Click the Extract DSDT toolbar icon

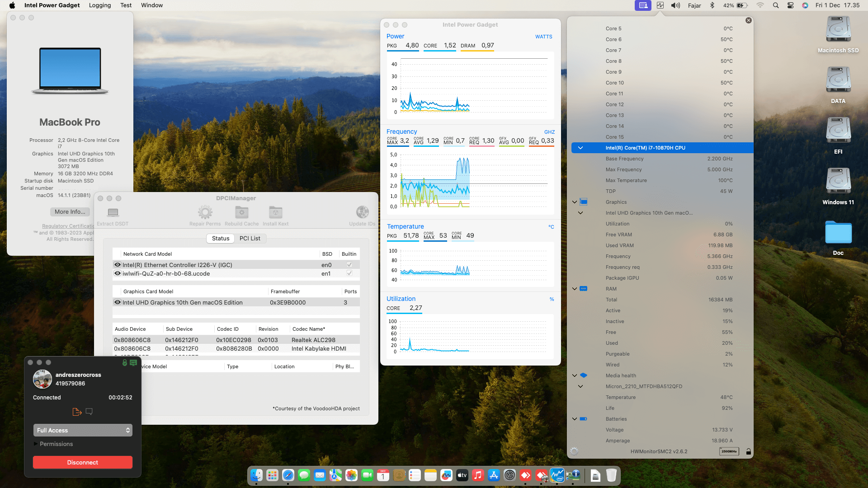113,212
